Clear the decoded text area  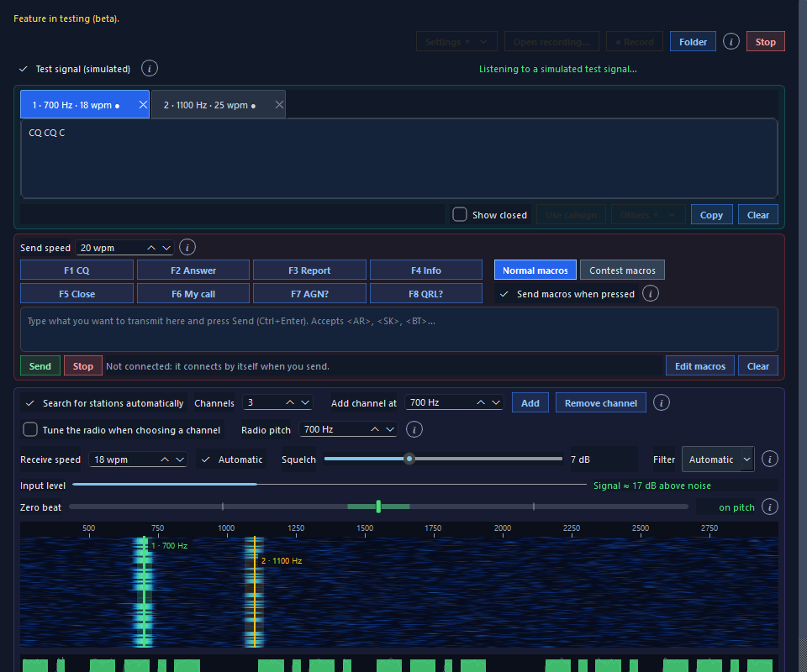click(x=758, y=215)
